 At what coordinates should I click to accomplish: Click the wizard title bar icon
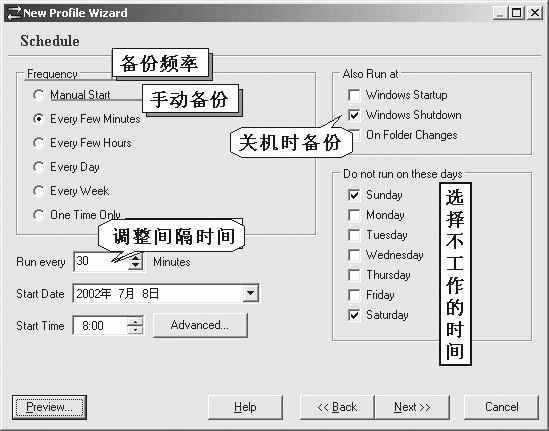coord(14,13)
